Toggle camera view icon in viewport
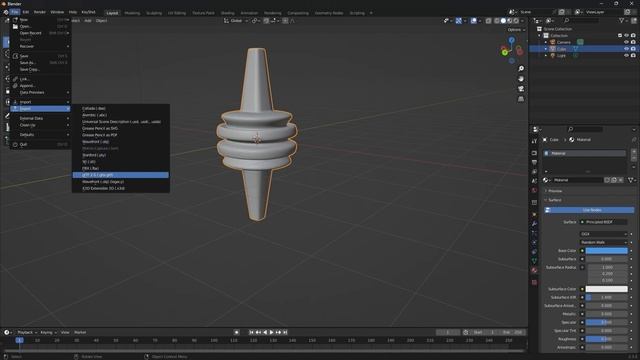 click(x=521, y=89)
